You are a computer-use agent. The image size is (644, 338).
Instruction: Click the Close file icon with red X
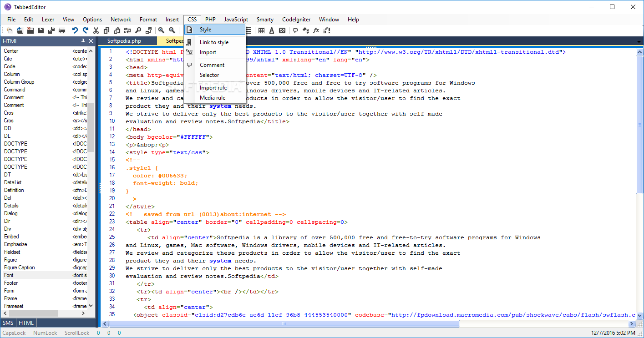coord(30,30)
